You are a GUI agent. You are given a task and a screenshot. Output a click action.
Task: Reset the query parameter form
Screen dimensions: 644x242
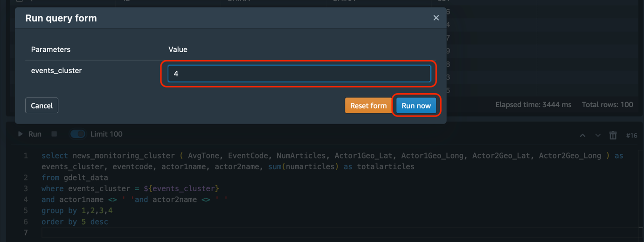[x=368, y=106]
